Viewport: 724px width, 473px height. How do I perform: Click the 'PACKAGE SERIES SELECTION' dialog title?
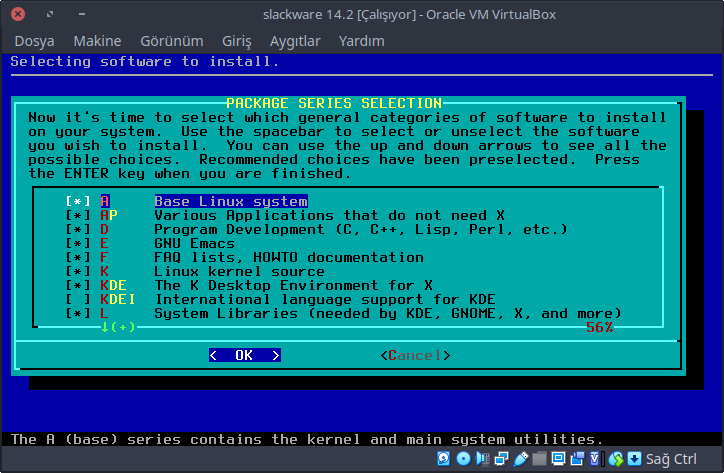(334, 103)
